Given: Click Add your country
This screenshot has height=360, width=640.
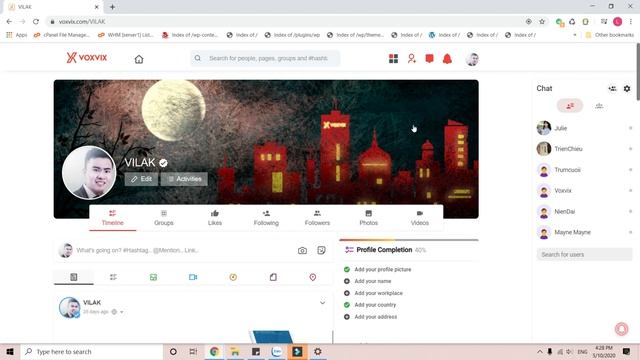Looking at the screenshot, I should pos(375,305).
